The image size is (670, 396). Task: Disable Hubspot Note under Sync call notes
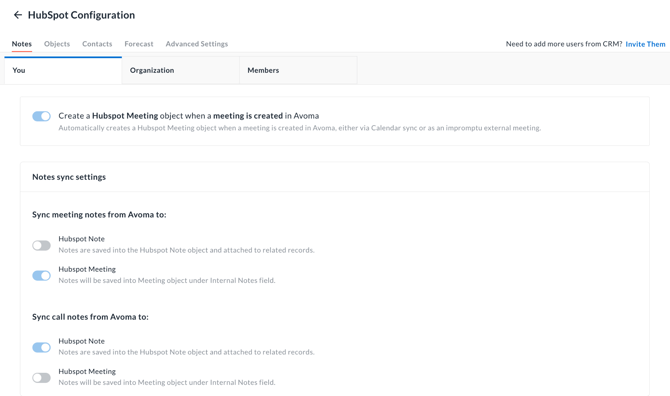[41, 347]
